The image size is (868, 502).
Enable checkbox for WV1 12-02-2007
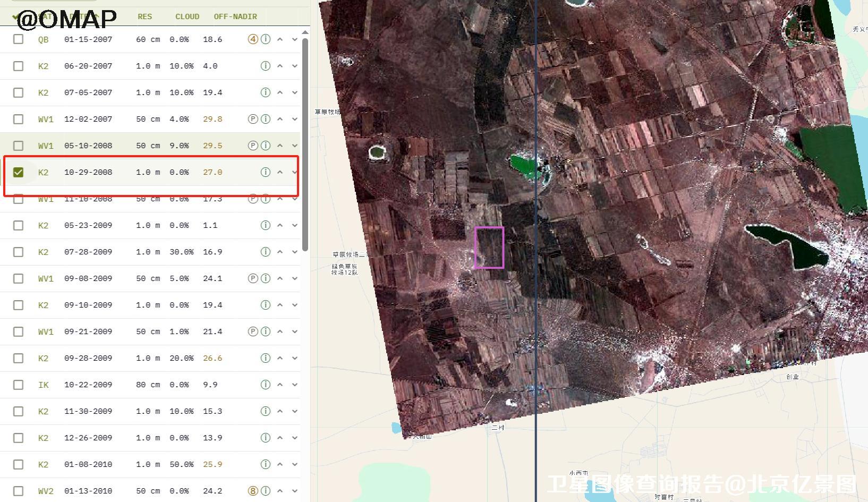coord(19,119)
